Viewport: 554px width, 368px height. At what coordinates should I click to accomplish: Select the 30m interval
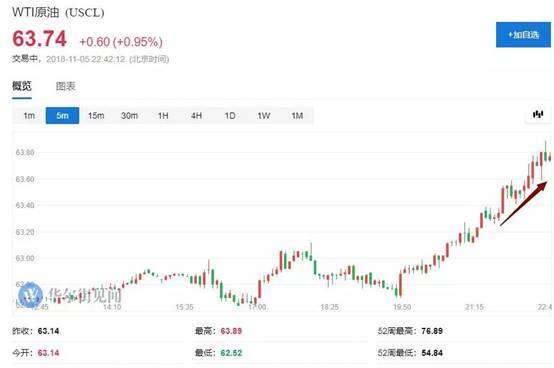[x=129, y=115]
